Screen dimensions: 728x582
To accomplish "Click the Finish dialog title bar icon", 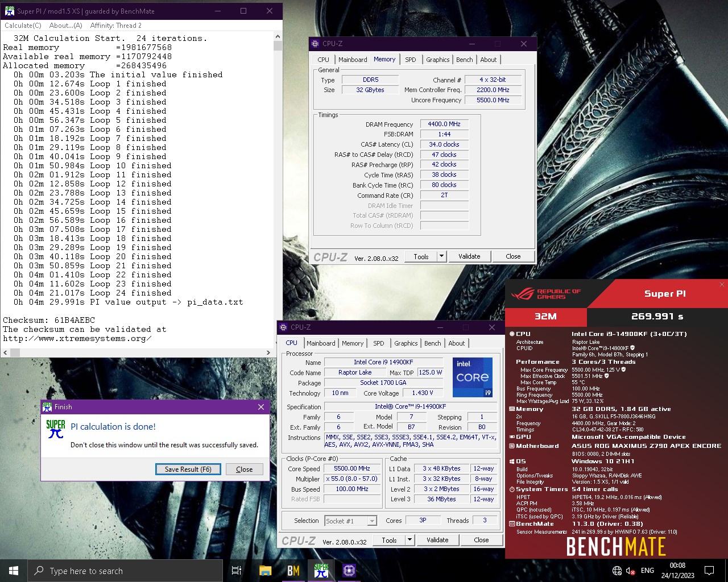I will point(47,407).
